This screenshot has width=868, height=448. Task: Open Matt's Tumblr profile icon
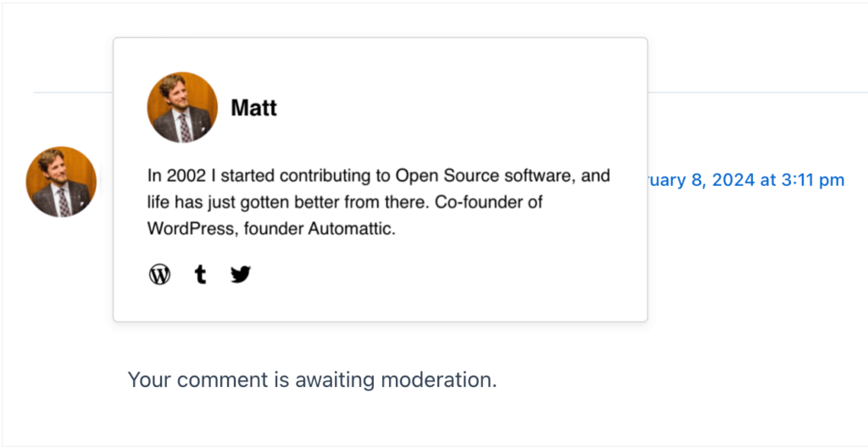click(200, 274)
